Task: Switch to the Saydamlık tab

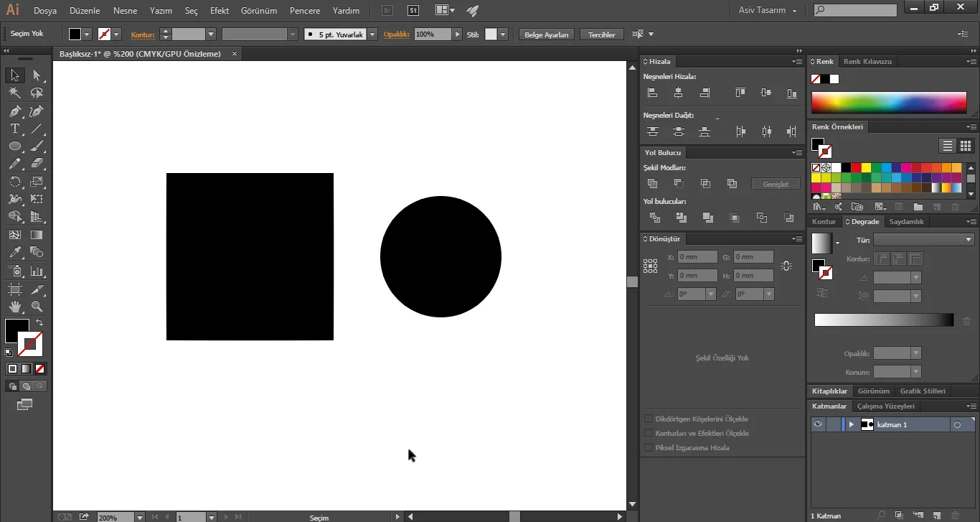Action: [x=907, y=222]
